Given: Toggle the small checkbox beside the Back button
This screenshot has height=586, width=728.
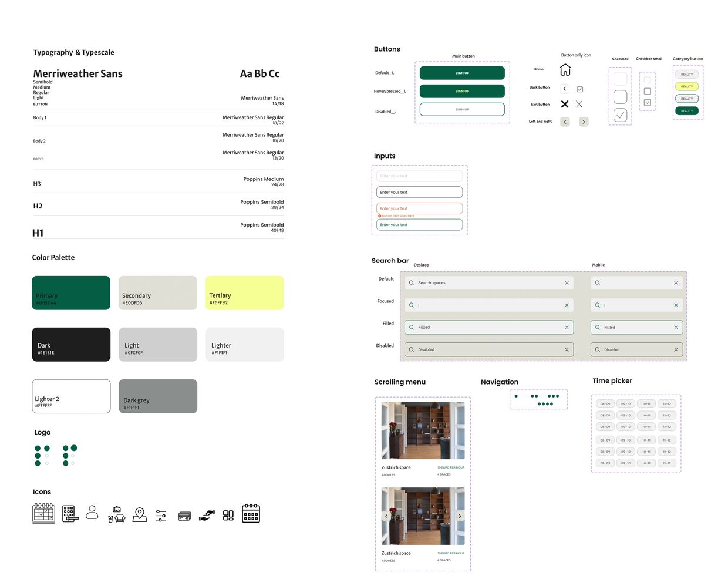Looking at the screenshot, I should point(579,89).
